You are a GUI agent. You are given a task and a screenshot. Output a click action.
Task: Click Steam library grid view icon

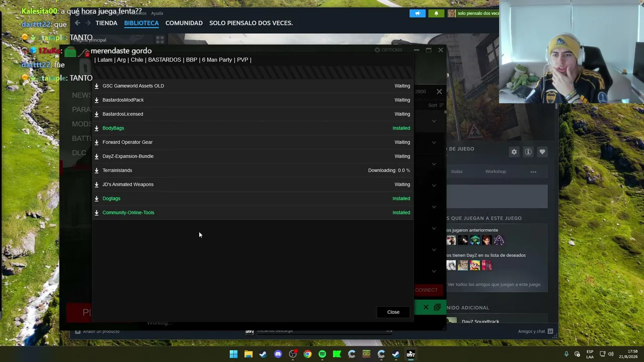[160, 40]
